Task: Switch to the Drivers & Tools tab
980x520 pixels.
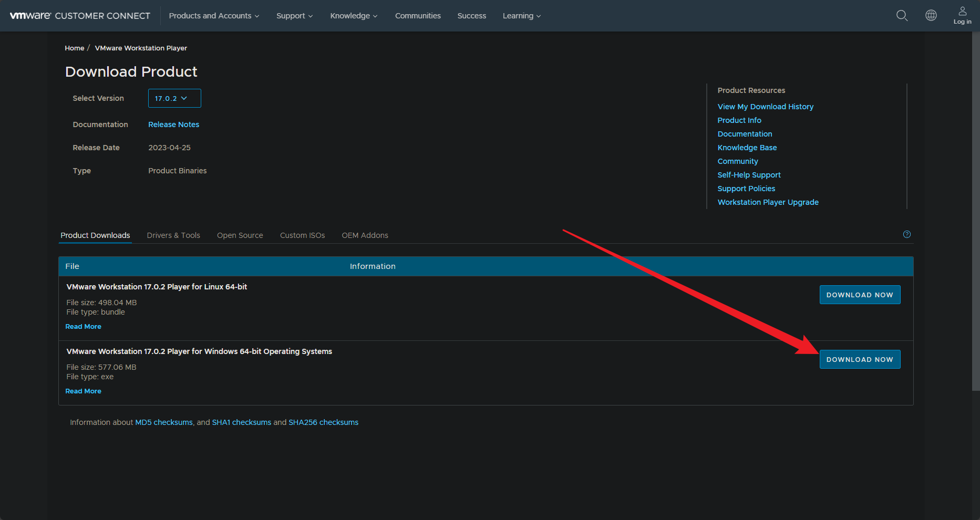Action: pyautogui.click(x=173, y=235)
